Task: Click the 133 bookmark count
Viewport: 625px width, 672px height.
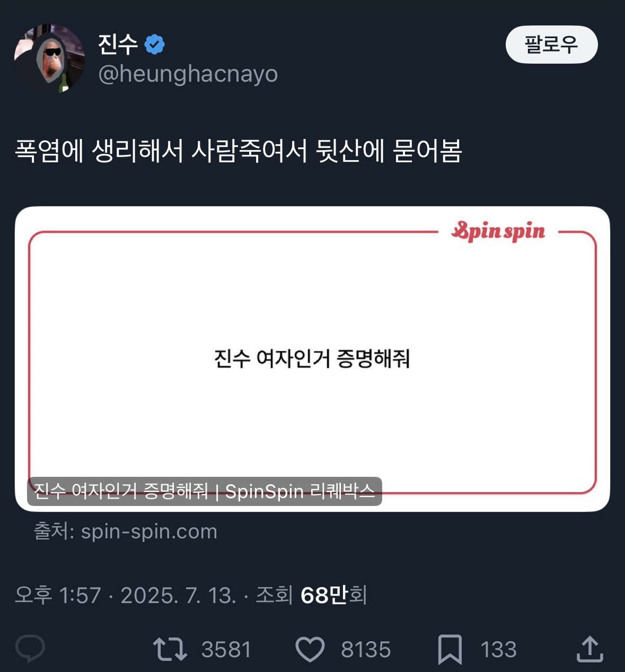Action: (498, 650)
